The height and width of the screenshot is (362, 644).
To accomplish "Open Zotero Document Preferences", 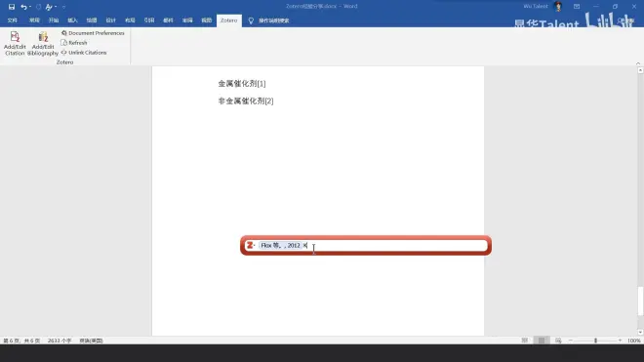I will (93, 33).
